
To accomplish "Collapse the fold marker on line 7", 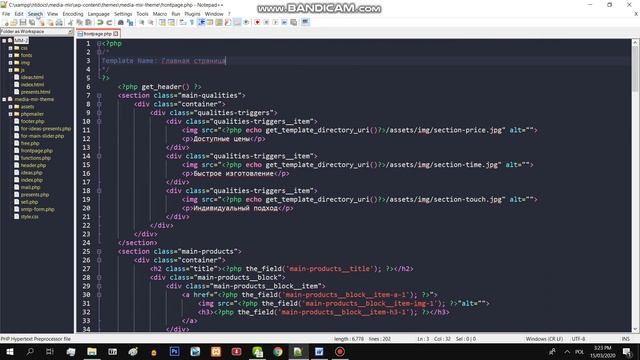I will [99, 96].
